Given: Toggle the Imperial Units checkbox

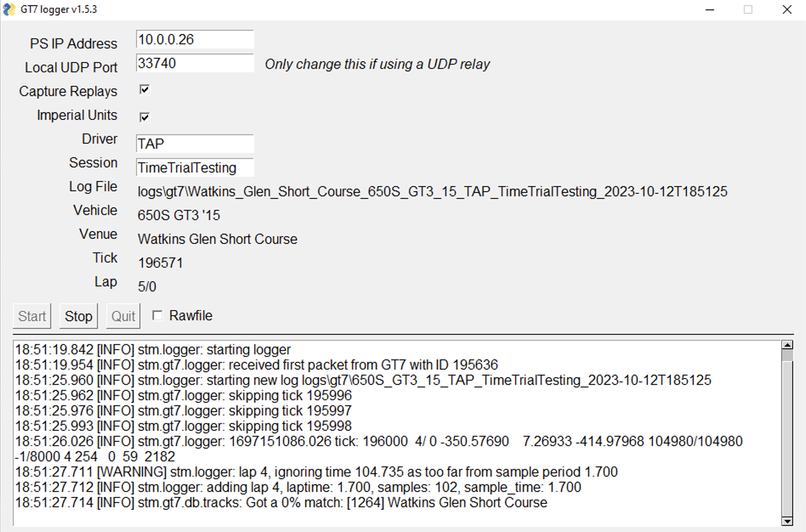Looking at the screenshot, I should point(145,117).
